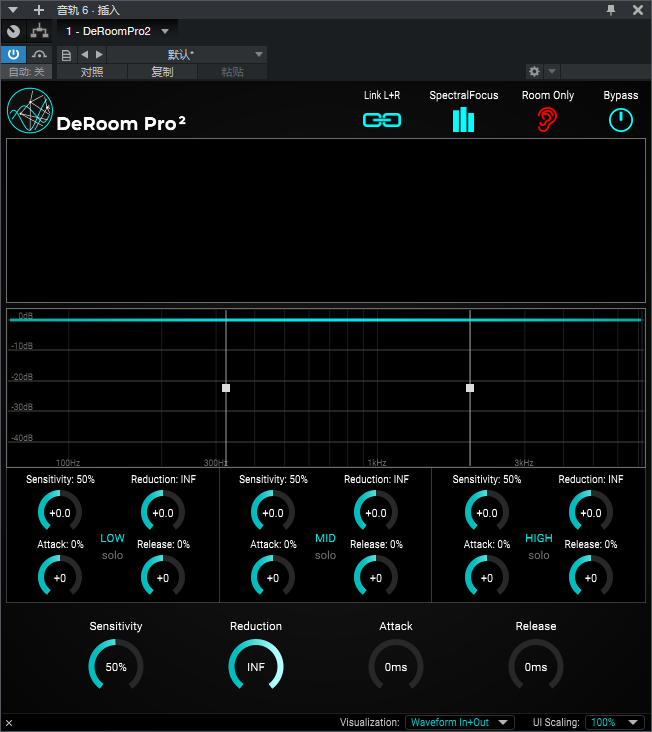652x732 pixels.
Task: Toggle the plugin power button in host bar
Action: tap(13, 55)
